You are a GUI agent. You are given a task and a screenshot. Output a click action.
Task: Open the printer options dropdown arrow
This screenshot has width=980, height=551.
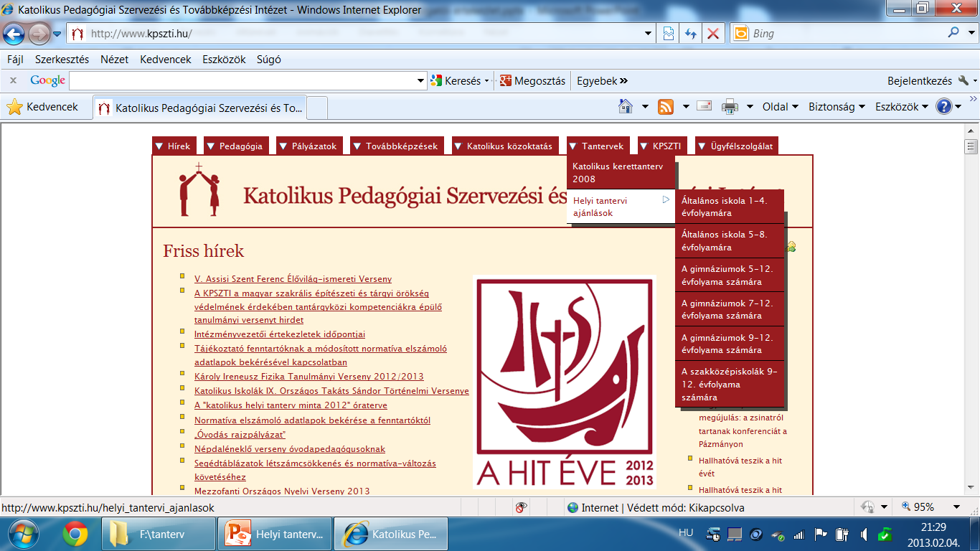[x=750, y=107]
